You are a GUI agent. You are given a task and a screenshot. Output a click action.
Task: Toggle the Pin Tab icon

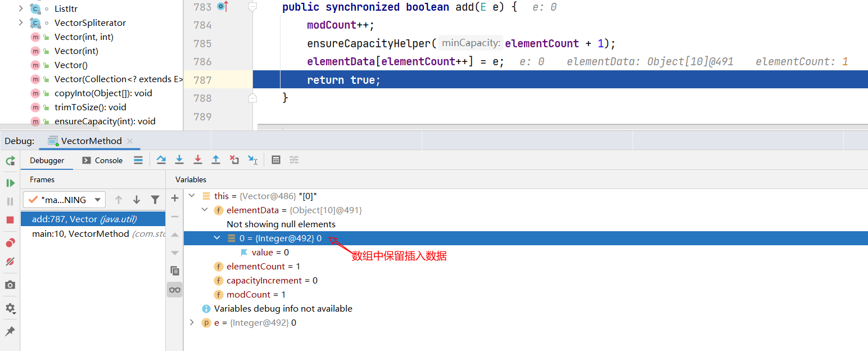[10, 331]
